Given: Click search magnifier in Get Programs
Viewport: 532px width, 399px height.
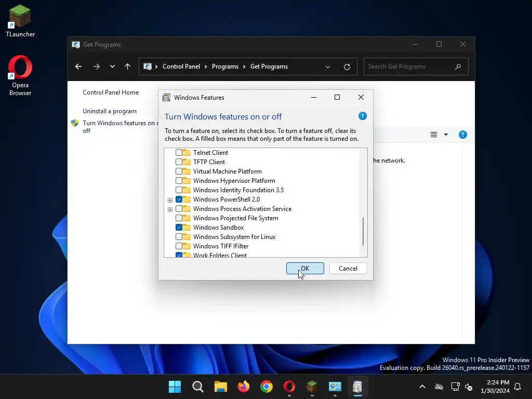Looking at the screenshot, I should 458,66.
